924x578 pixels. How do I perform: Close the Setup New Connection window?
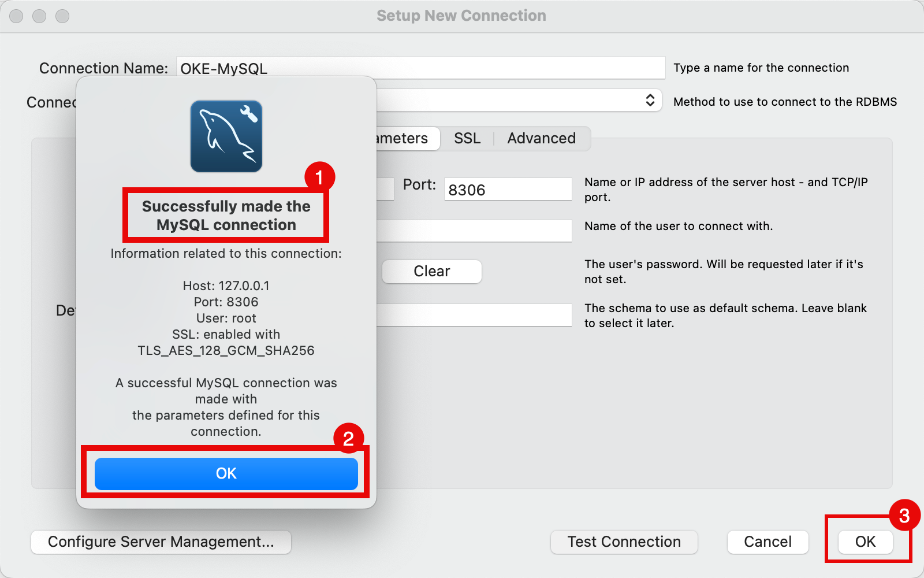pos(16,16)
